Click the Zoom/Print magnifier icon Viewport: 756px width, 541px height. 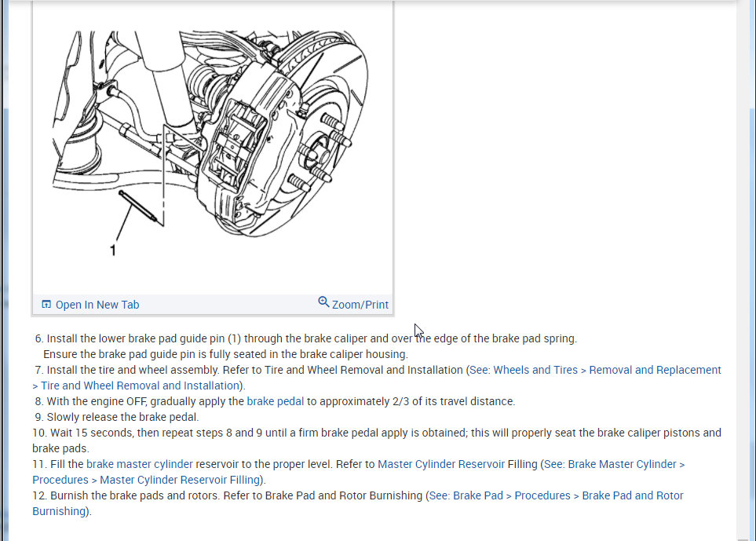click(323, 302)
